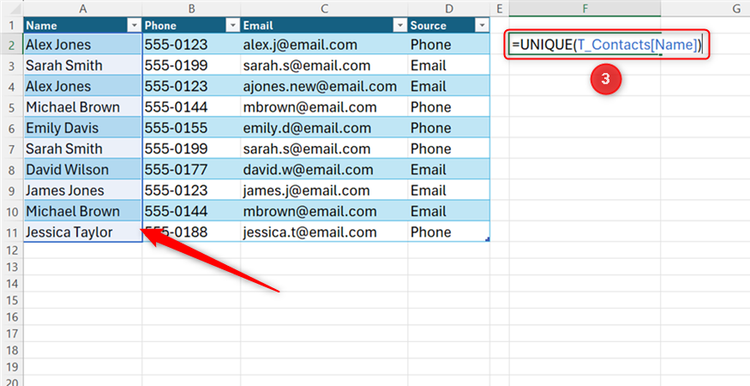Select emily.d@email.com cell
This screenshot has height=386, width=750.
(324, 128)
